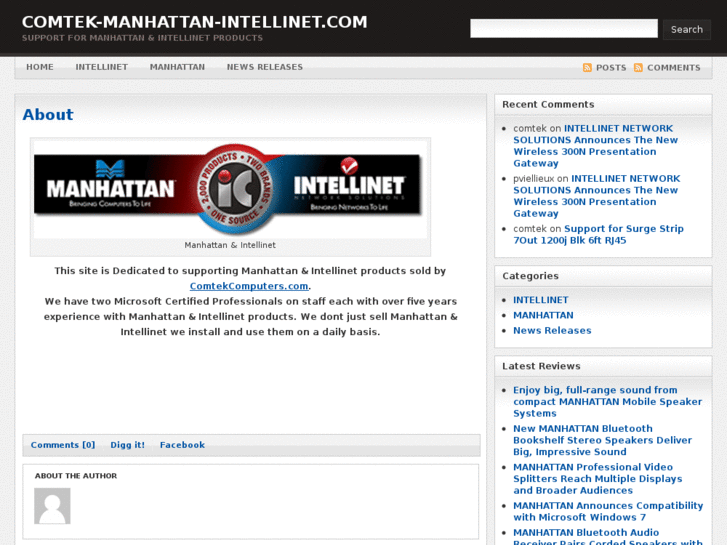This screenshot has height=545, width=727.
Task: Click the Latest Reviews widget heading
Action: click(541, 366)
